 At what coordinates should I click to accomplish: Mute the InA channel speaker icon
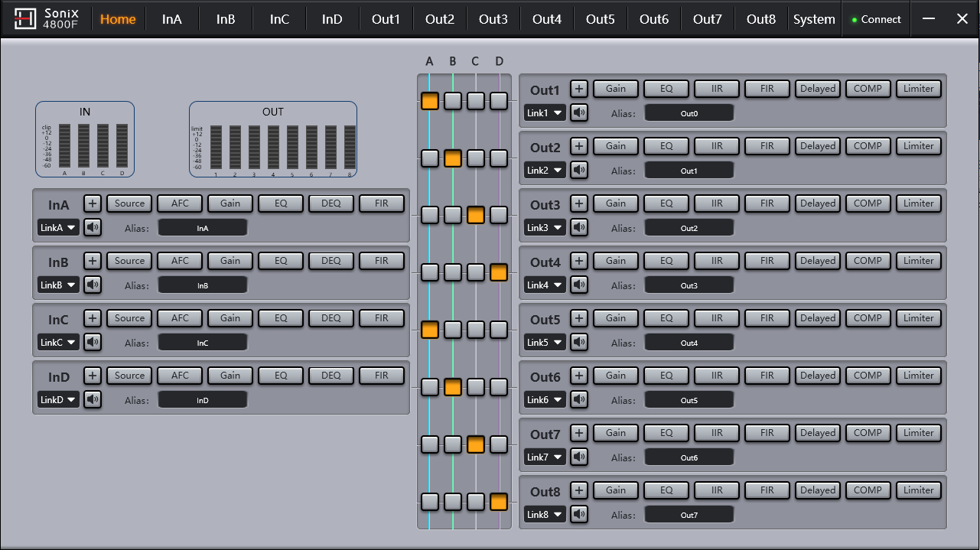[x=93, y=227]
